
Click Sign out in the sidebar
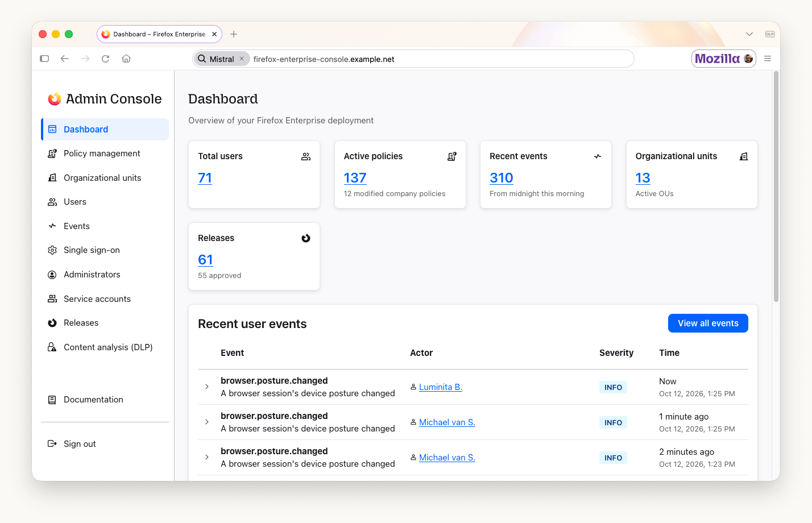[105, 444]
